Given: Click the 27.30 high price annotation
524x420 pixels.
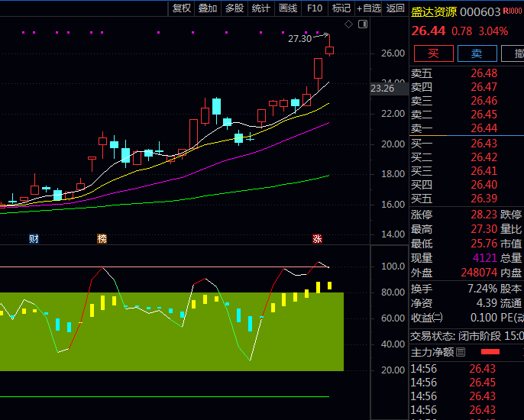Looking at the screenshot, I should click(299, 39).
